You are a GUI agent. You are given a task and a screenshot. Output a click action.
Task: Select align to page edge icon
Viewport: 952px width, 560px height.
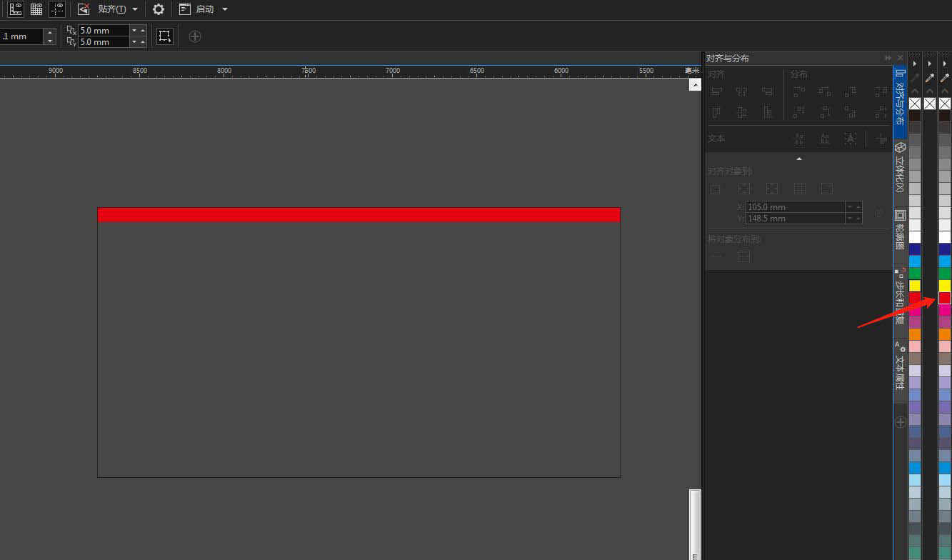click(744, 189)
